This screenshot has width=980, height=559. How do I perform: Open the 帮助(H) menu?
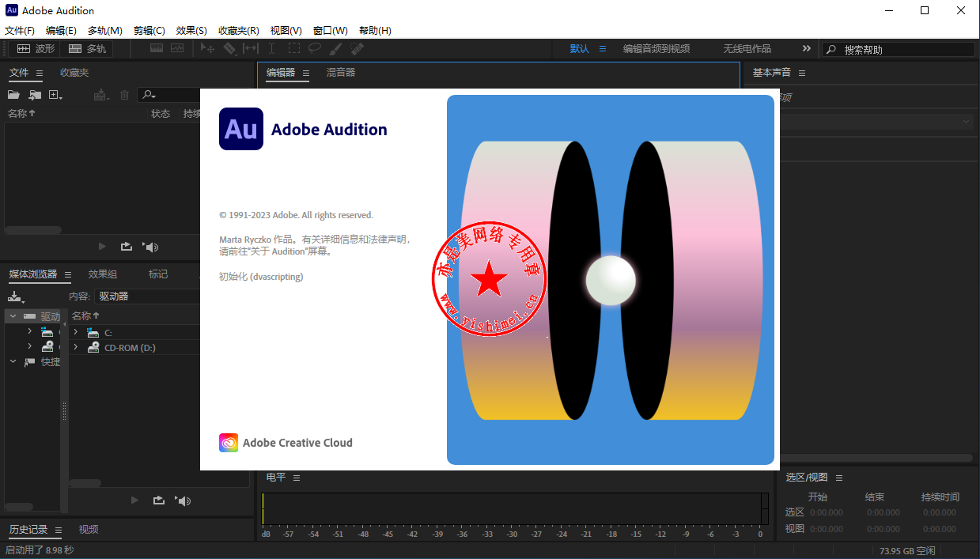coord(375,31)
